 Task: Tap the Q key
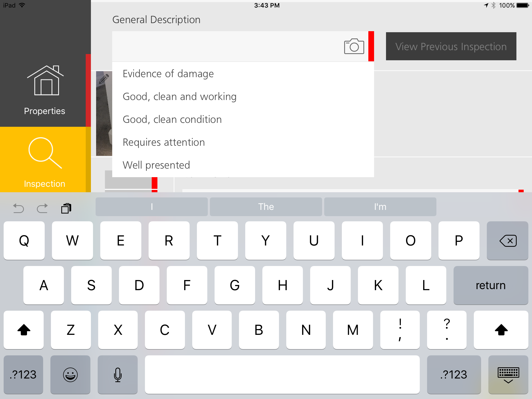pos(24,241)
